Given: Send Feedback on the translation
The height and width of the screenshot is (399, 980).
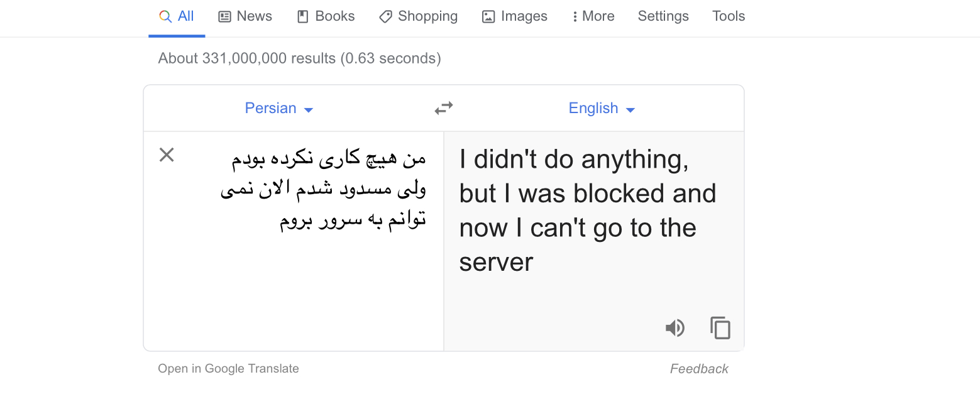Looking at the screenshot, I should (699, 369).
